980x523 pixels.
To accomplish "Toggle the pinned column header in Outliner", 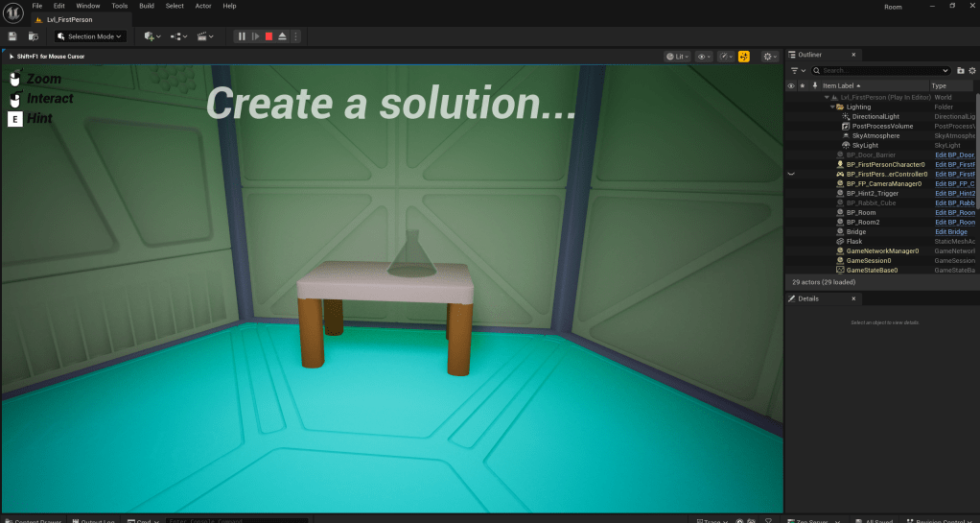I will 814,85.
